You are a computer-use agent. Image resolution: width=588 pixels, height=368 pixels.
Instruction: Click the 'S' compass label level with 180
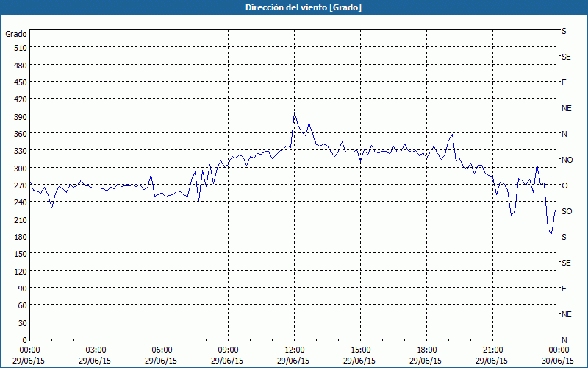[x=564, y=237]
